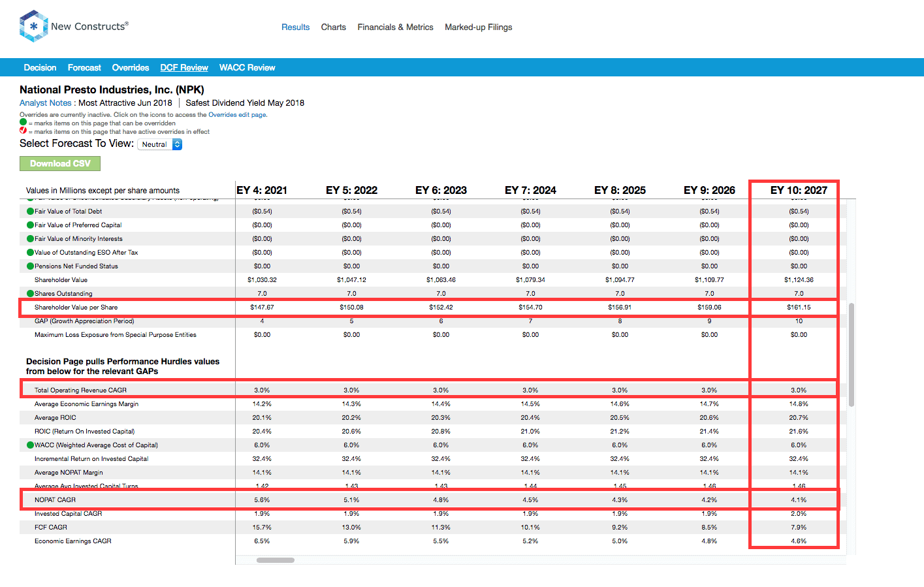Open the Marked-up Filings tab
Image resolution: width=924 pixels, height=587 pixels.
[x=479, y=27]
